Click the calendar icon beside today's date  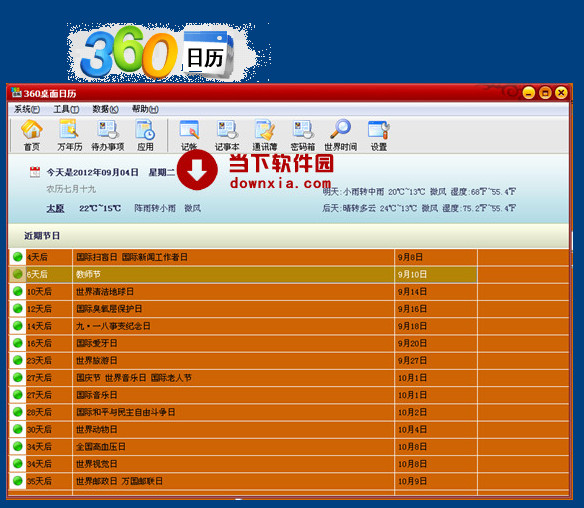(35, 172)
